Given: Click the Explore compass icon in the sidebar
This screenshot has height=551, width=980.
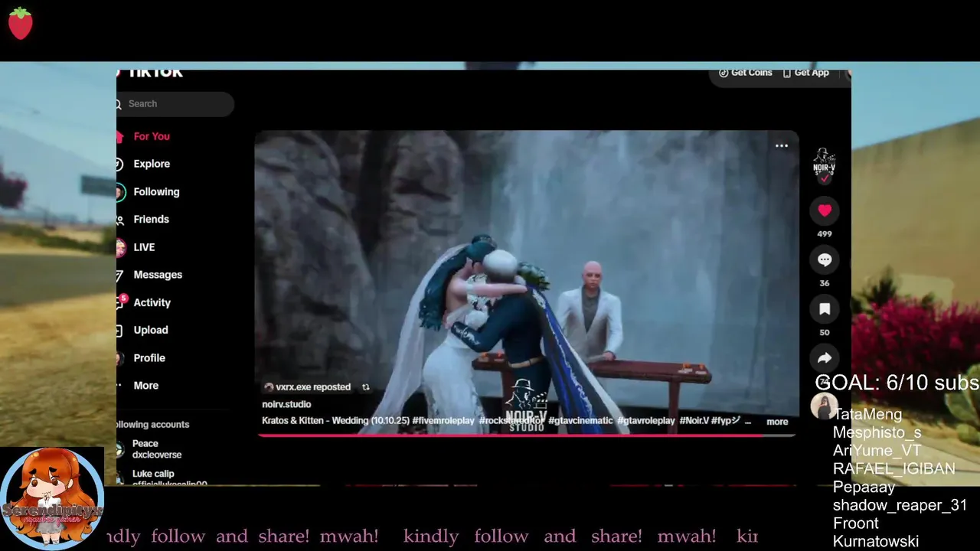Looking at the screenshot, I should (119, 164).
